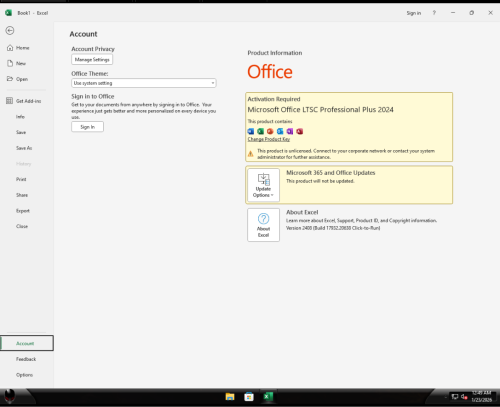The image size is (500, 407).
Task: Click the Get Add-ins grid icon
Action: pos(10,101)
